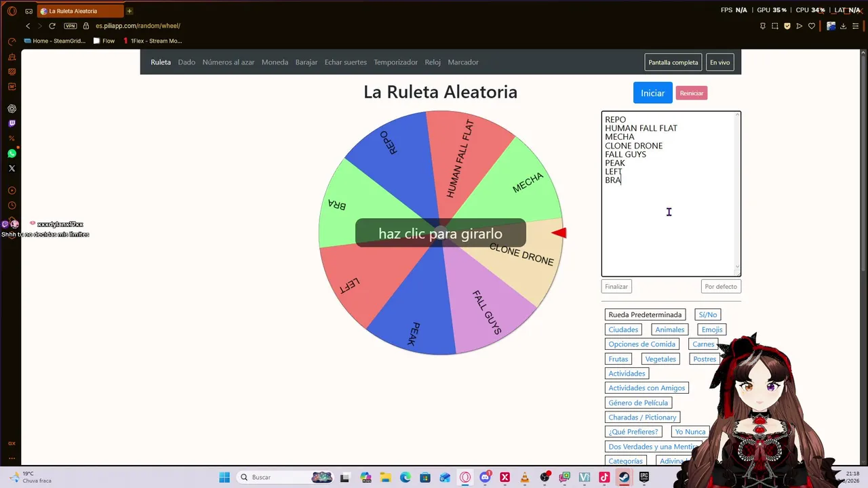The image size is (868, 488).
Task: Open the Marcador page
Action: [463, 62]
